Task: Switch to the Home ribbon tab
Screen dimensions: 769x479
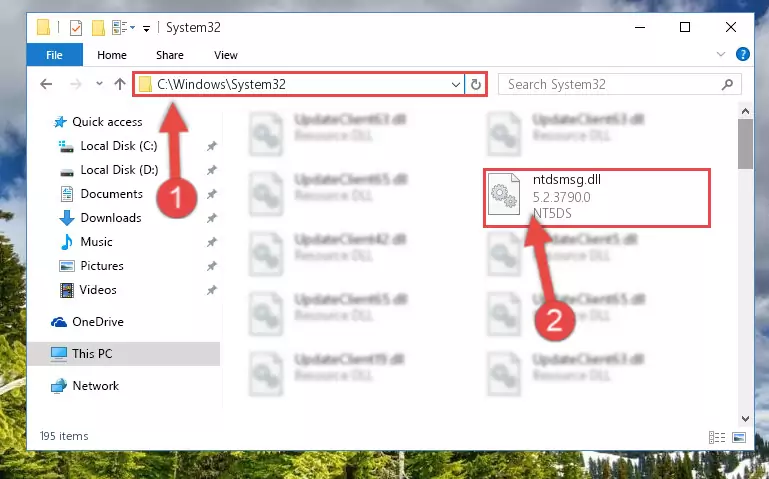Action: pyautogui.click(x=112, y=55)
